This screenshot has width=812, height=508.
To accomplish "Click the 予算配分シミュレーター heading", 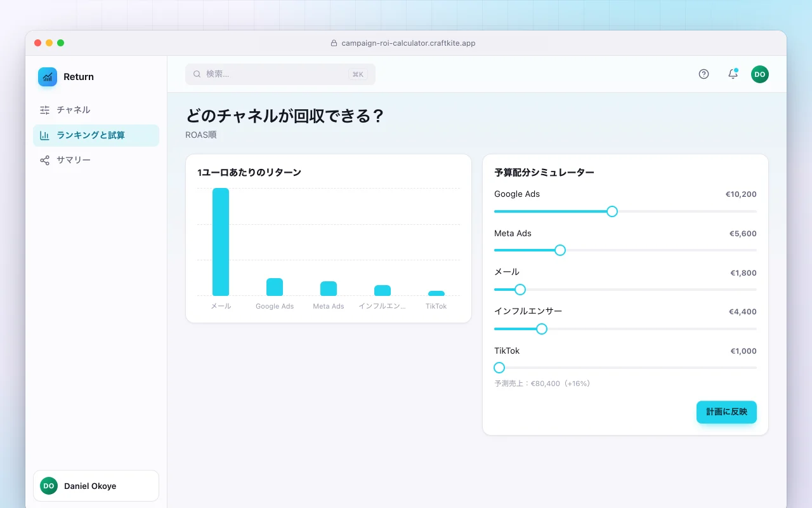I will click(544, 172).
